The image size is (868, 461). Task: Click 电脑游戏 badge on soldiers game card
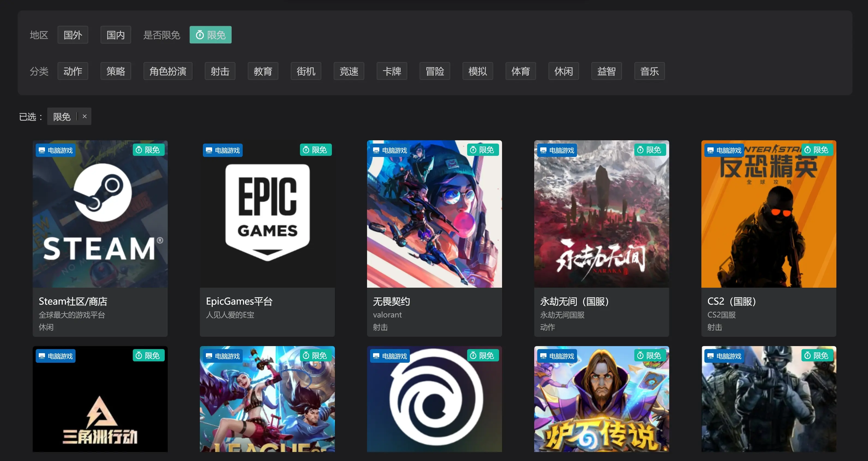[x=724, y=356]
